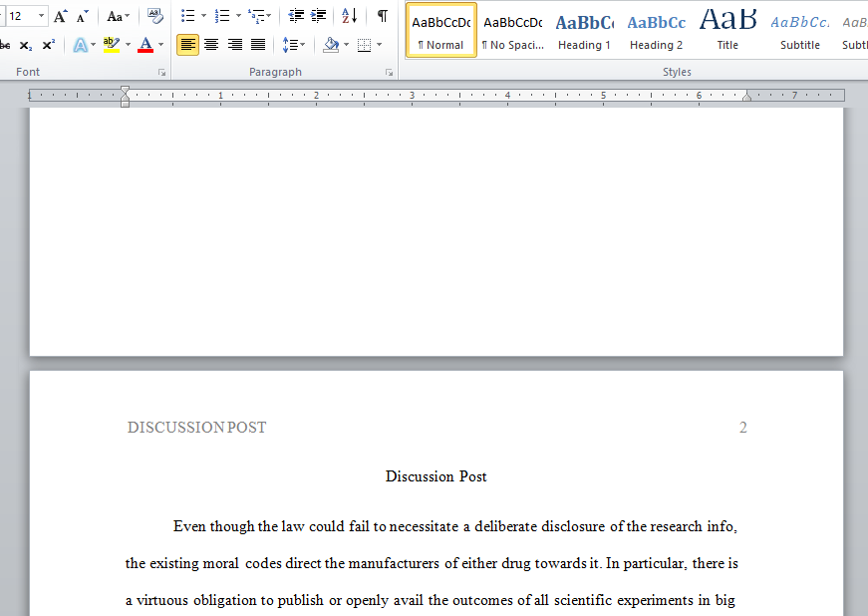Apply the Heading 1 style
Screen dimensions: 868x616
pyautogui.click(x=585, y=30)
